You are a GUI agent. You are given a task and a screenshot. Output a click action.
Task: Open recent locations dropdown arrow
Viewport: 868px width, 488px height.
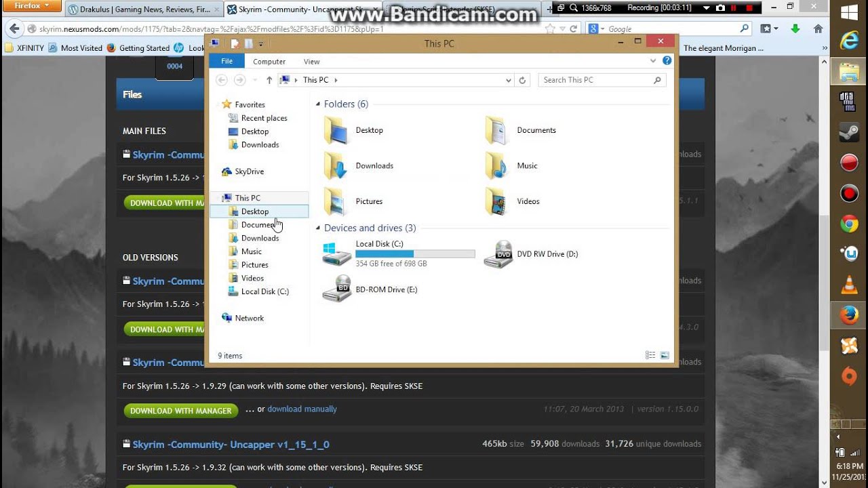click(255, 80)
